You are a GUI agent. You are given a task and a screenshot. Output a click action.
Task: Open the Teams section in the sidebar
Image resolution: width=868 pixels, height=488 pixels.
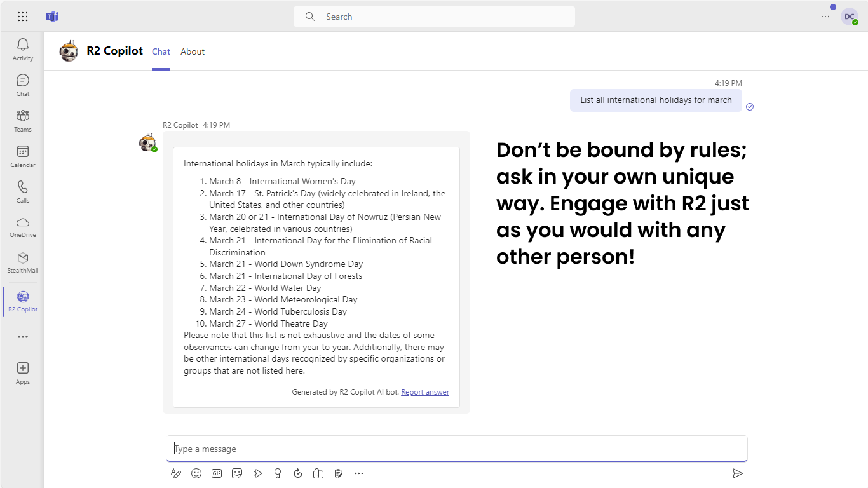click(x=23, y=121)
